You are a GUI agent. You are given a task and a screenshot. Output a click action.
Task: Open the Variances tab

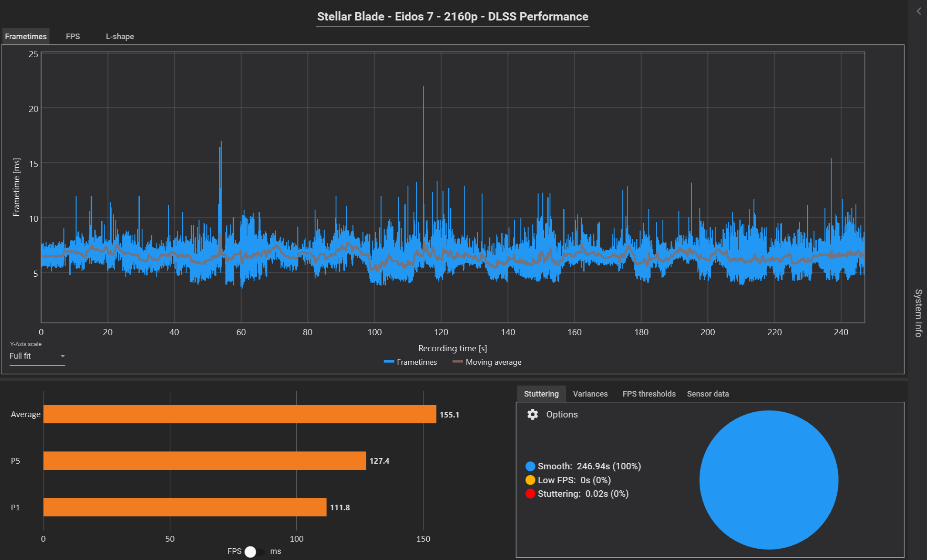coord(590,394)
